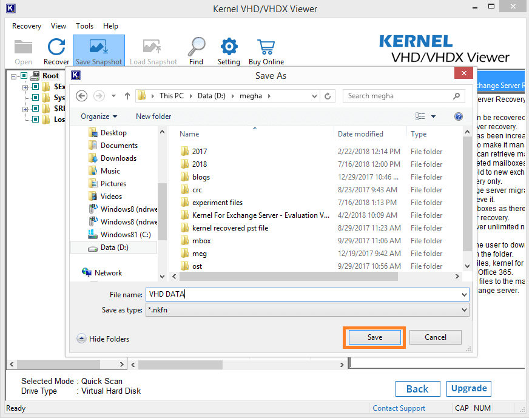The height and width of the screenshot is (418, 532).
Task: Click the Buy Online cart icon
Action: point(266,51)
